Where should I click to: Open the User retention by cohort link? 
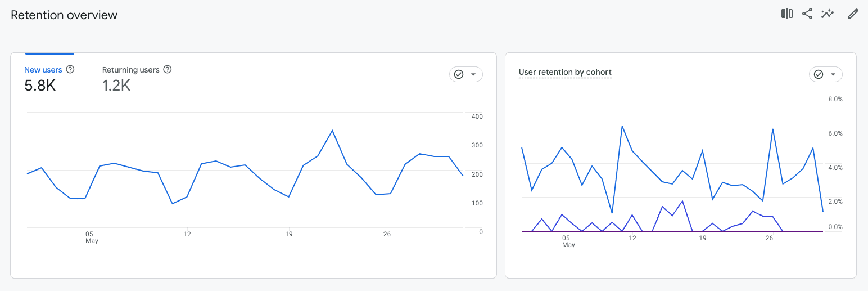565,72
